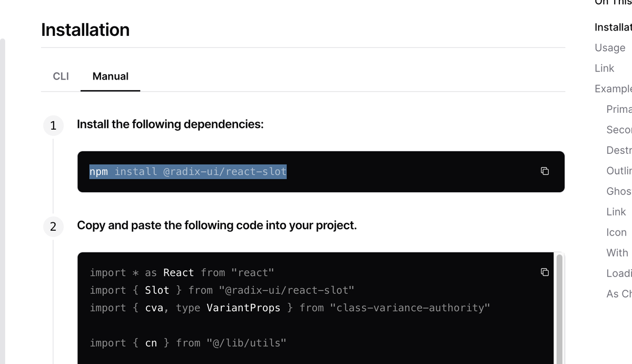
Task: Jump to the Examples section link
Action: coord(613,88)
